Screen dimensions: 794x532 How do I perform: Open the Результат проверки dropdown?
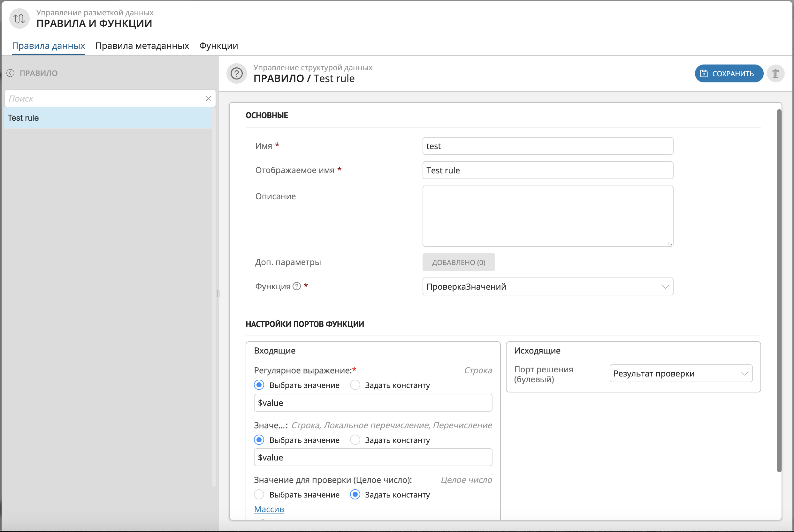(681, 374)
